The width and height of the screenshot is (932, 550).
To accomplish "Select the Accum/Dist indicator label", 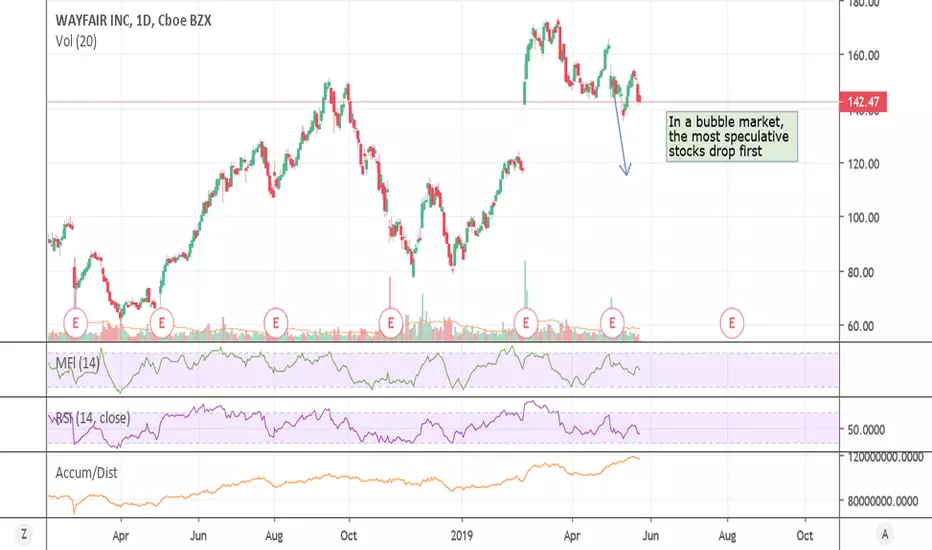I will (x=86, y=473).
